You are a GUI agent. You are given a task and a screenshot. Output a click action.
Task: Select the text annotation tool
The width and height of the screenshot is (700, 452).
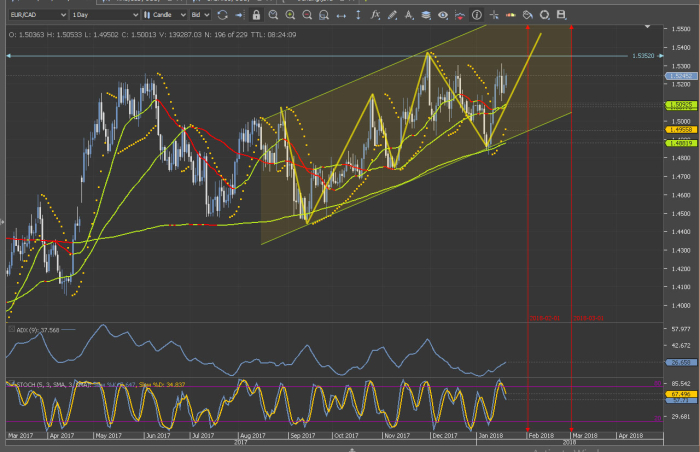pos(409,15)
